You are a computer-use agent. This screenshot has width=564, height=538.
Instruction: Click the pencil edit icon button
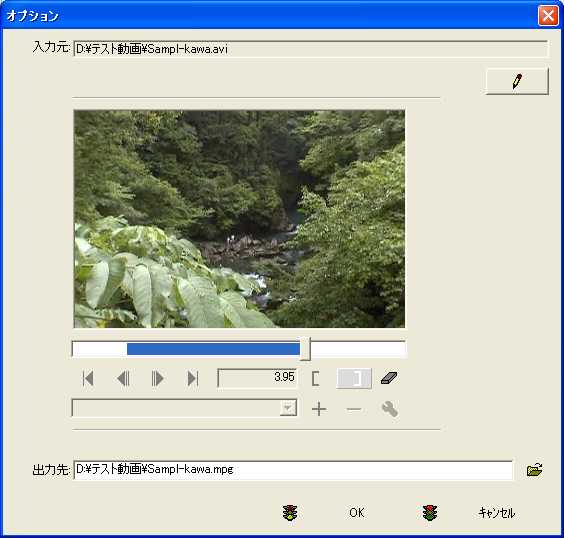[517, 81]
